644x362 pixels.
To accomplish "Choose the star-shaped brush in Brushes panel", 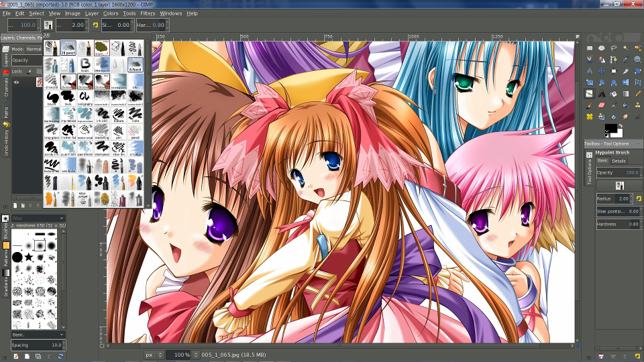I will tap(28, 257).
